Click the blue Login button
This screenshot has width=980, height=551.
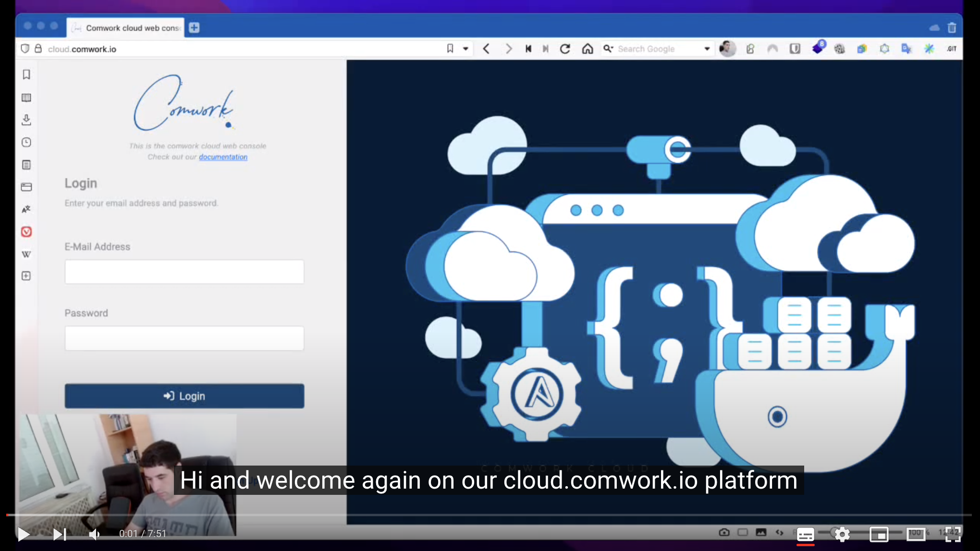[x=184, y=396]
